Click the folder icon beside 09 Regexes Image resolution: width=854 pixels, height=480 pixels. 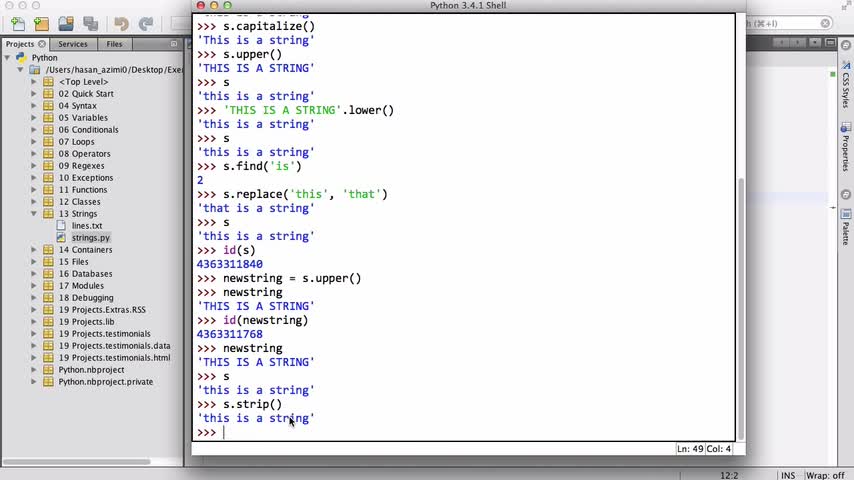pos(48,166)
